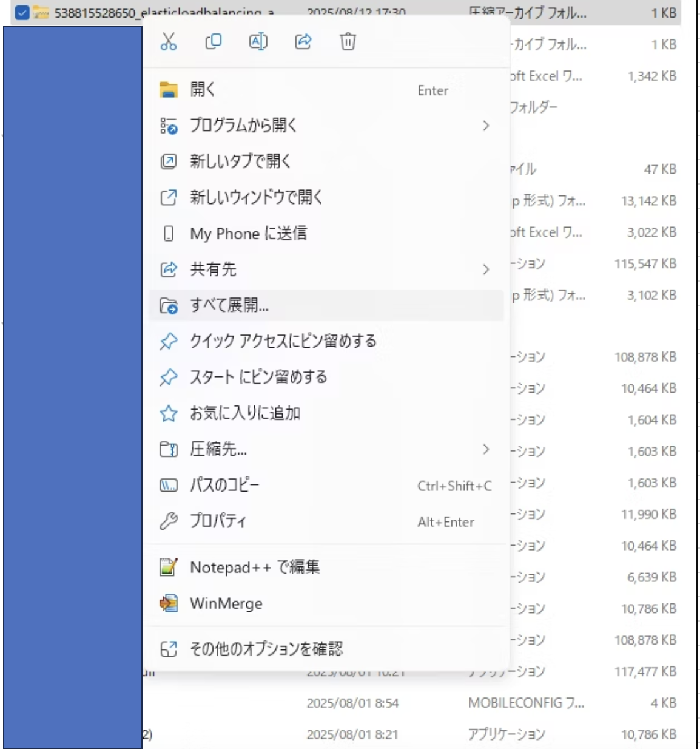Click the Copy icon in context menu
Image resolution: width=700 pixels, height=749 pixels.
coord(214,42)
